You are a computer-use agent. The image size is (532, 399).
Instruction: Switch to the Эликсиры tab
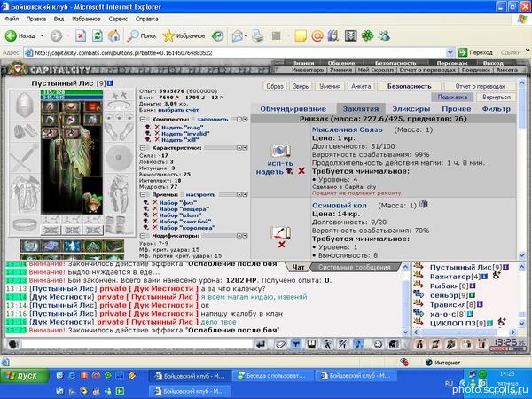pos(411,109)
